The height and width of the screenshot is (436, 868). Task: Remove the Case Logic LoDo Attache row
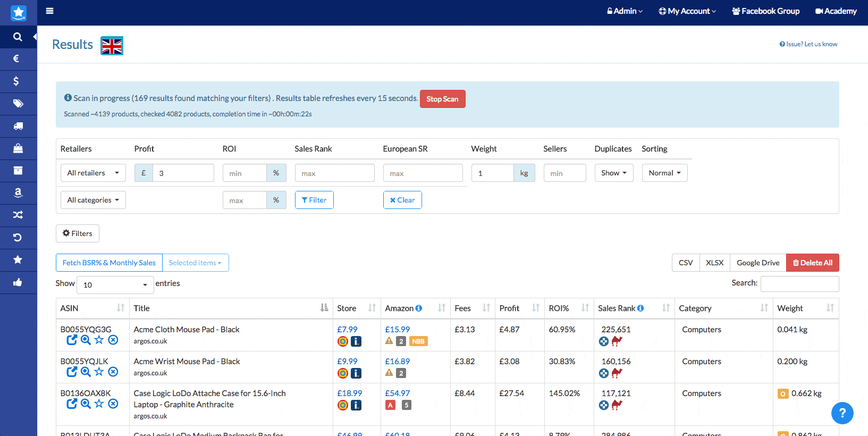coord(113,404)
